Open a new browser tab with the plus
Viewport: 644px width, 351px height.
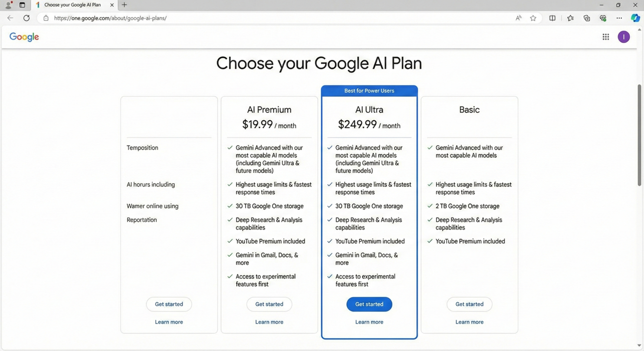[124, 5]
